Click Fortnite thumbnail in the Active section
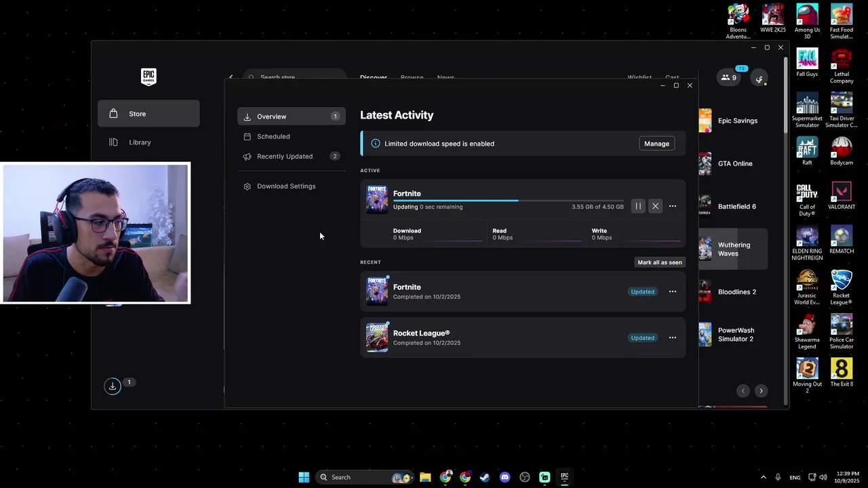The image size is (868, 488). click(377, 200)
